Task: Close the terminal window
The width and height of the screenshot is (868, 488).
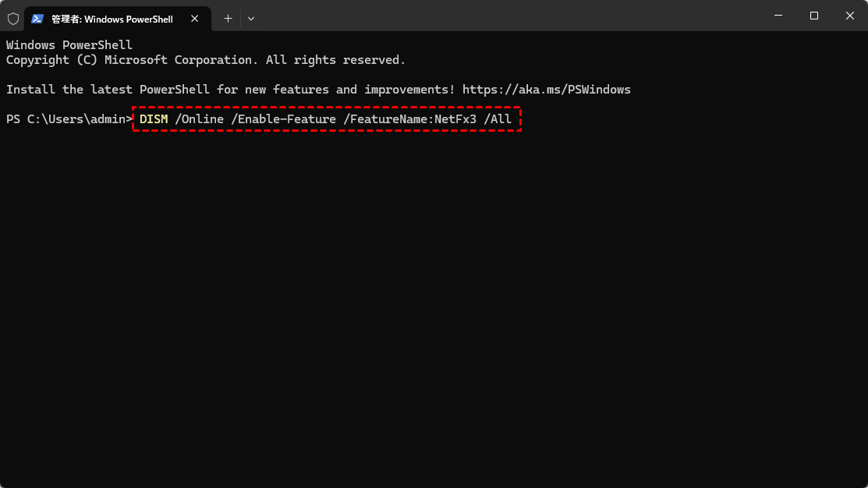Action: tap(850, 16)
